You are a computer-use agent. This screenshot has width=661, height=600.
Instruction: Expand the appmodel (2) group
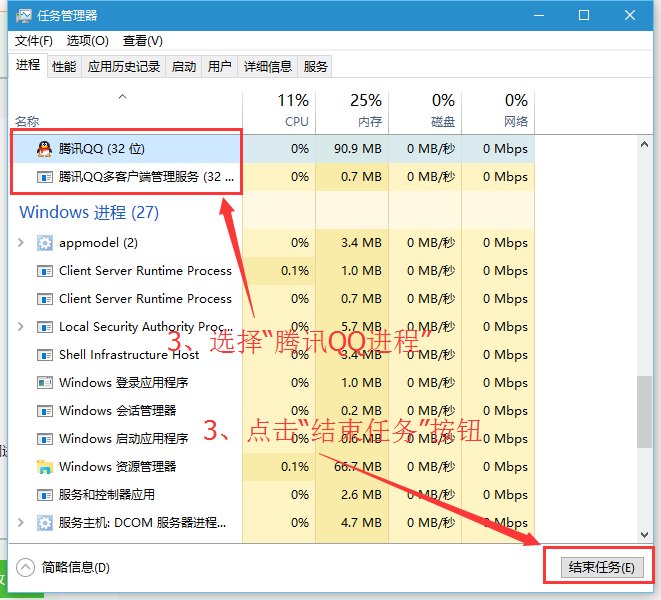point(20,243)
